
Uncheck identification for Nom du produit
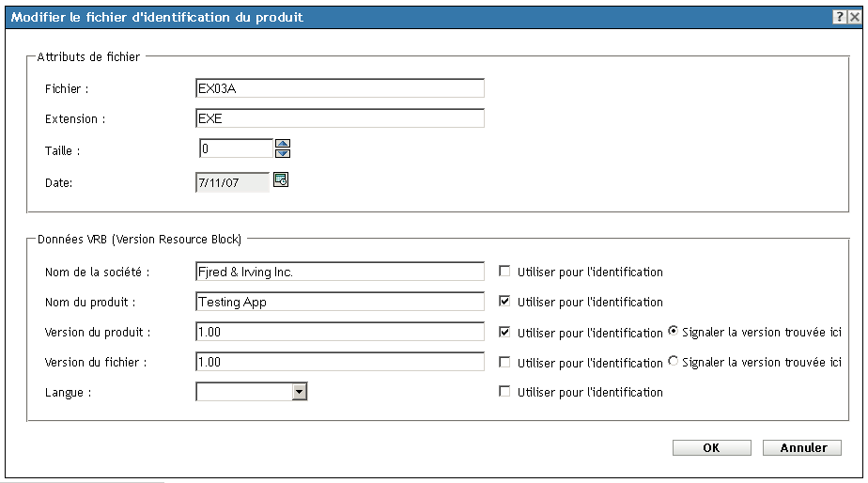point(505,303)
